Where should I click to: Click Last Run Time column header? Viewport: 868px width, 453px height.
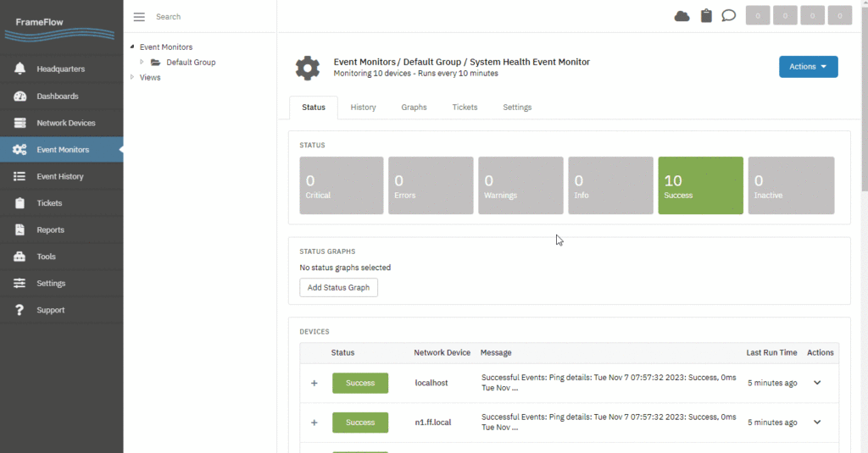click(771, 352)
